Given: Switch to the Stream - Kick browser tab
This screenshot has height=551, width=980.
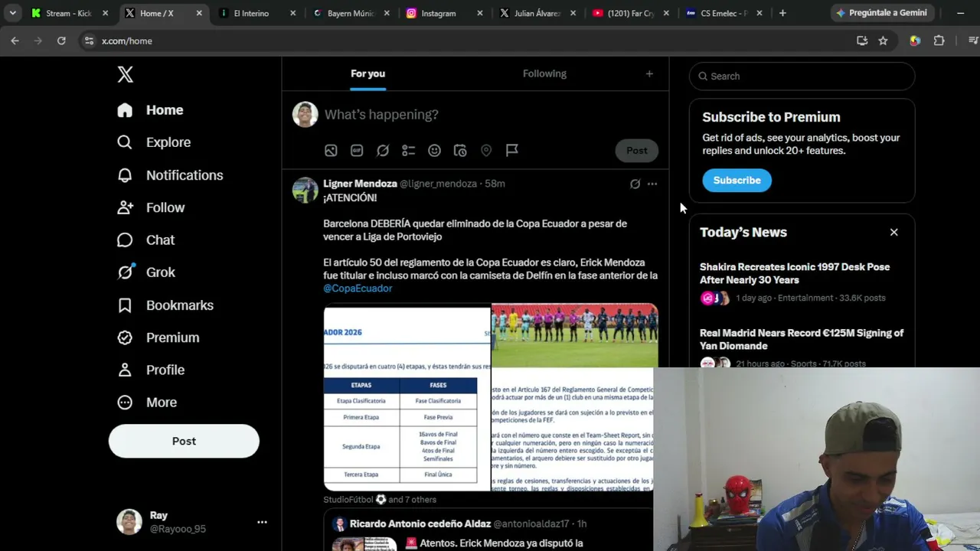Looking at the screenshot, I should (x=69, y=13).
